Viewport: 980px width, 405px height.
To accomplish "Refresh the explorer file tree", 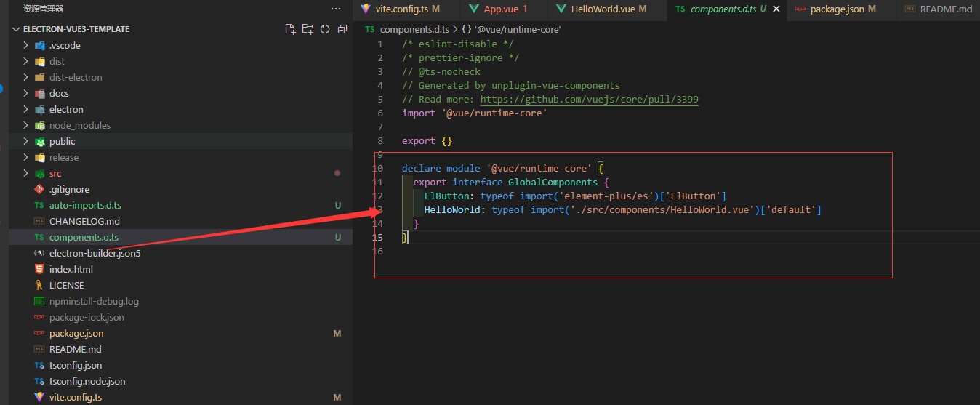I will (325, 29).
